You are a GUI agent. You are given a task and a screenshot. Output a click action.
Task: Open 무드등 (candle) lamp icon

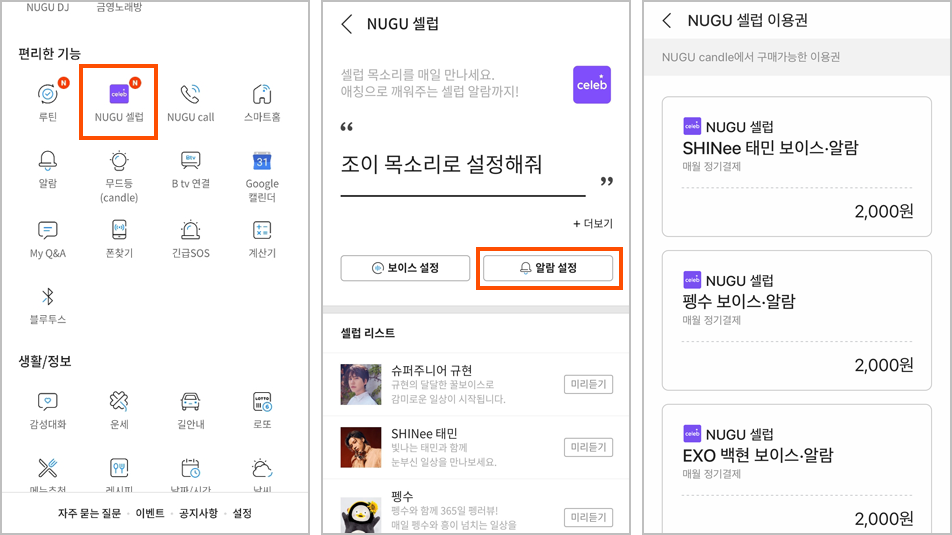[119, 160]
